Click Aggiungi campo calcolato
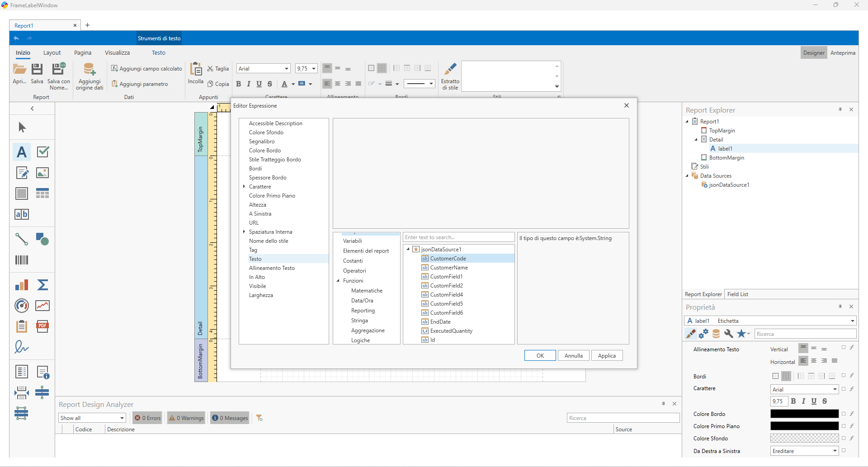 [x=146, y=69]
